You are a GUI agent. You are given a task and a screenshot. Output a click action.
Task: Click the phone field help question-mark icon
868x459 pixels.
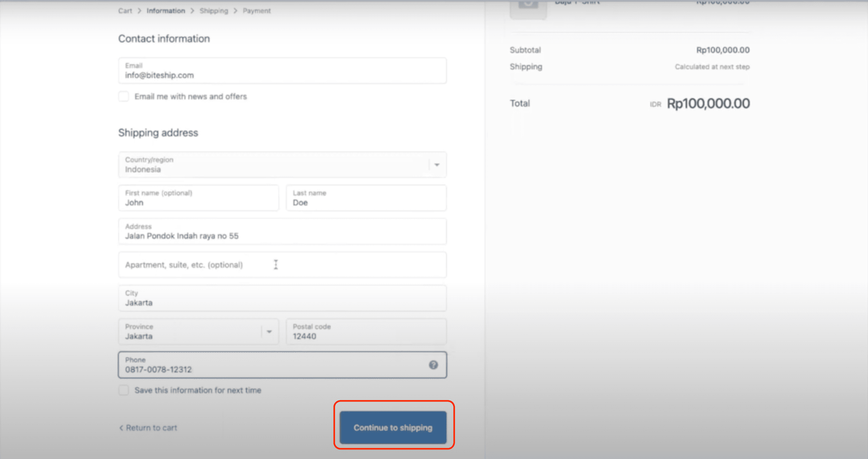point(433,365)
